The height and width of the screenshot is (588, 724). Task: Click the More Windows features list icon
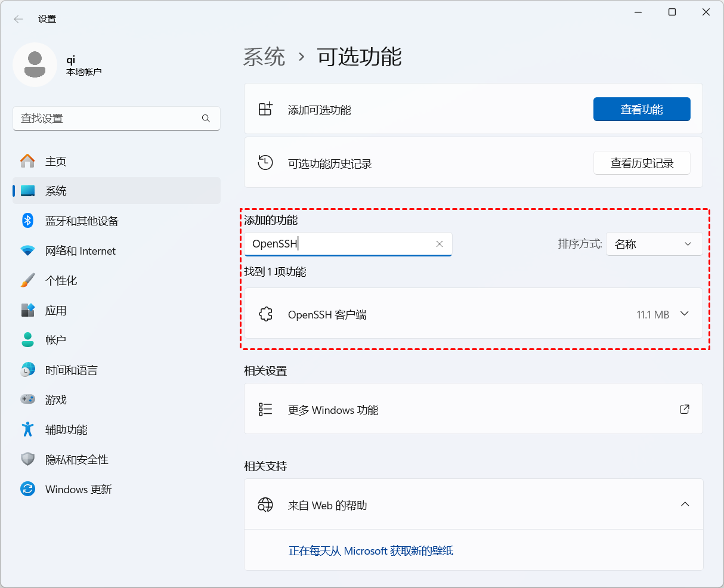[265, 409]
